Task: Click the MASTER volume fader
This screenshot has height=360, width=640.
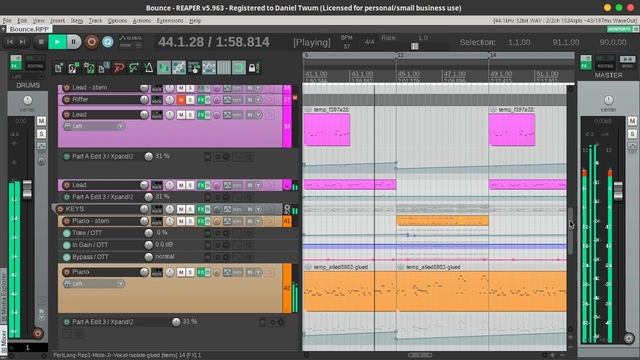Action: pyautogui.click(x=618, y=191)
